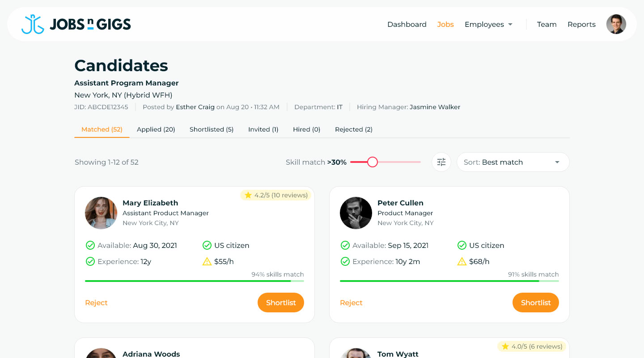Reject Peter Cullen

tap(351, 303)
